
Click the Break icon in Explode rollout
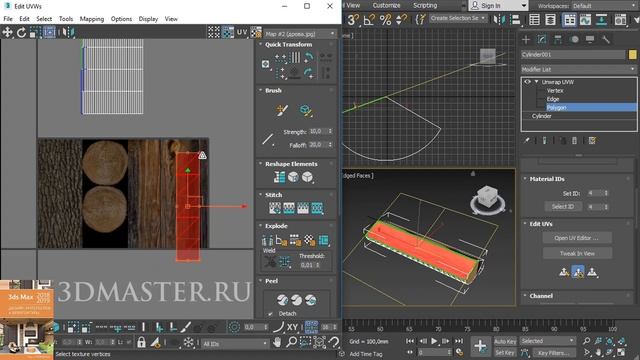click(x=267, y=240)
